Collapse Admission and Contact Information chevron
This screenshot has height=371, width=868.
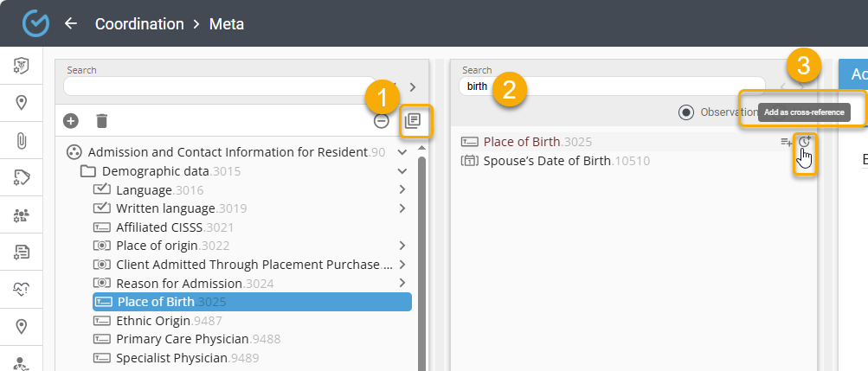tap(402, 152)
